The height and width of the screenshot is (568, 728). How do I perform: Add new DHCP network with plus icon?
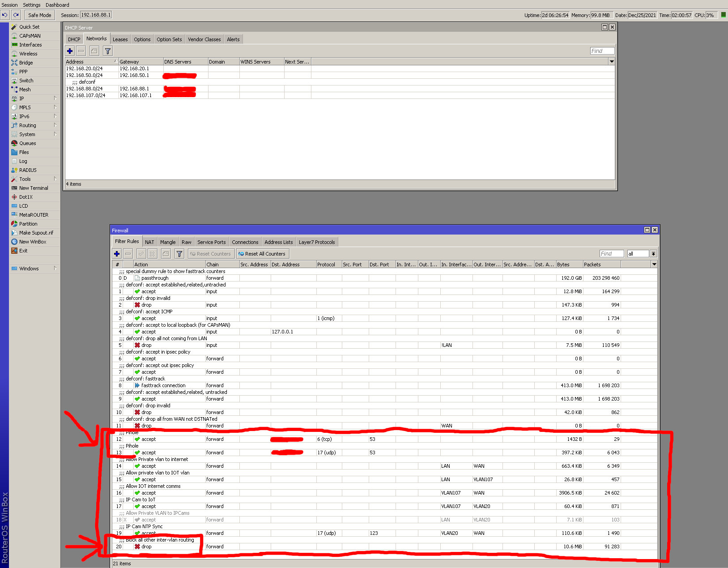70,51
